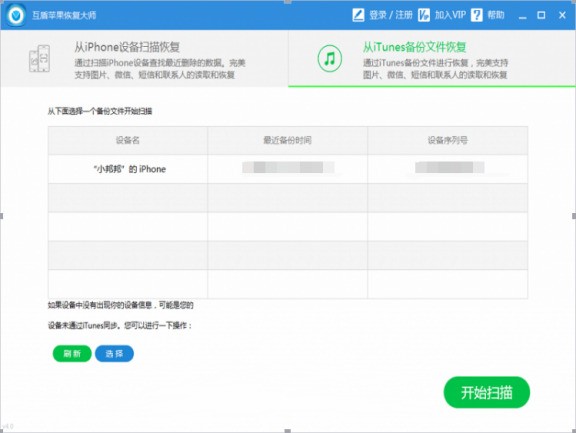Click the 最近备份时间 column header

pyautogui.click(x=287, y=140)
